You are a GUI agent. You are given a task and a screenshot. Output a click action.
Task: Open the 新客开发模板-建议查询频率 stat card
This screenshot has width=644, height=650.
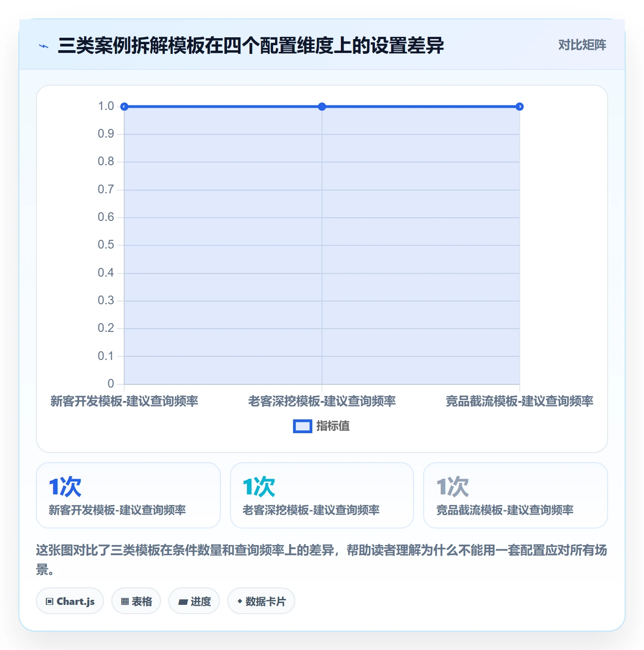pos(128,495)
